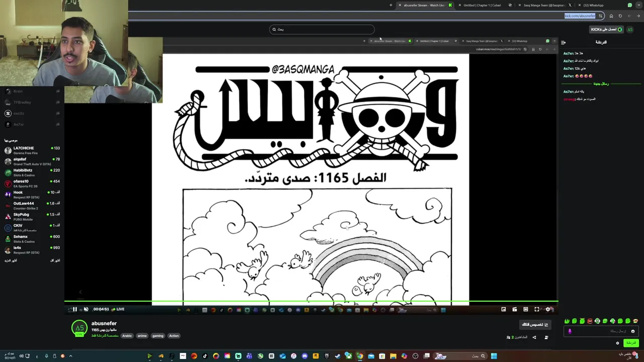The height and width of the screenshot is (362, 644).
Task: Open abusnefer channel avatar
Action: coord(79,328)
